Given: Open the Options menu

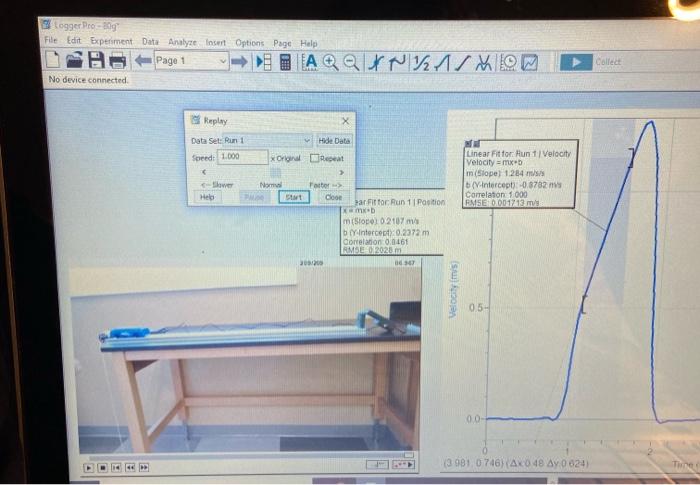Looking at the screenshot, I should coord(250,43).
